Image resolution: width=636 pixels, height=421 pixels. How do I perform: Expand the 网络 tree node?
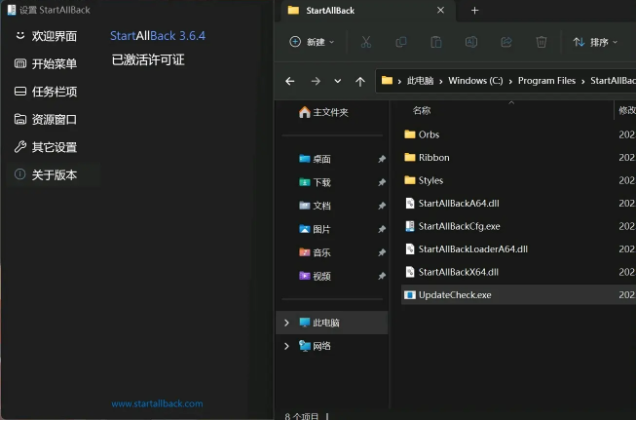[286, 346]
